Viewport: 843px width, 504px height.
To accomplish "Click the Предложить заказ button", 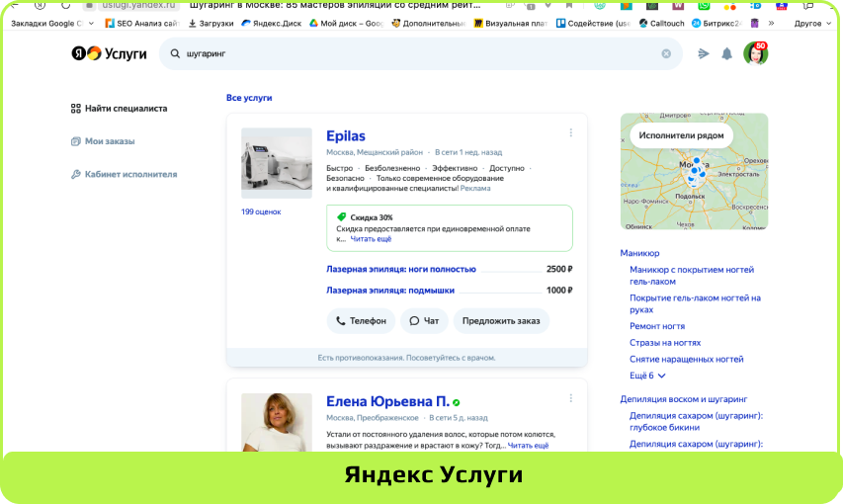I will coord(501,321).
